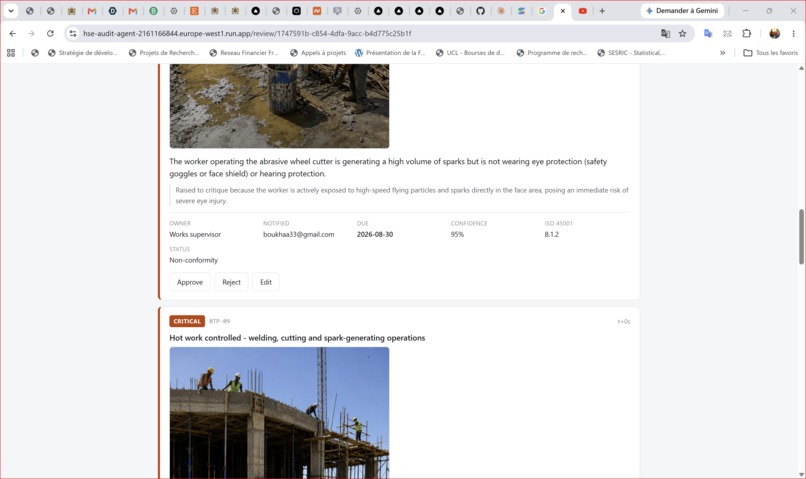Switch to the tab with hexagon D icon
Screen dimensions: 806x479
(x=112, y=11)
